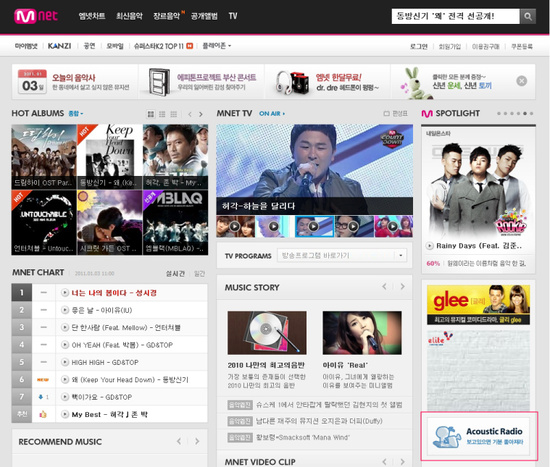This screenshot has width=550, height=467.
Task: Open the Acoustic Radio banner
Action: [479, 436]
